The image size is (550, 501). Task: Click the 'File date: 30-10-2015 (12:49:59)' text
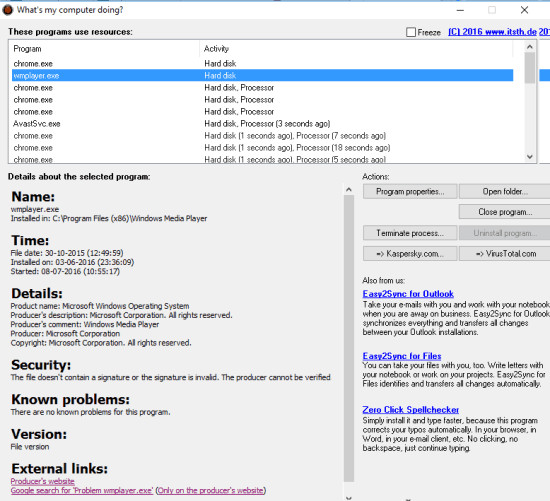[67, 253]
